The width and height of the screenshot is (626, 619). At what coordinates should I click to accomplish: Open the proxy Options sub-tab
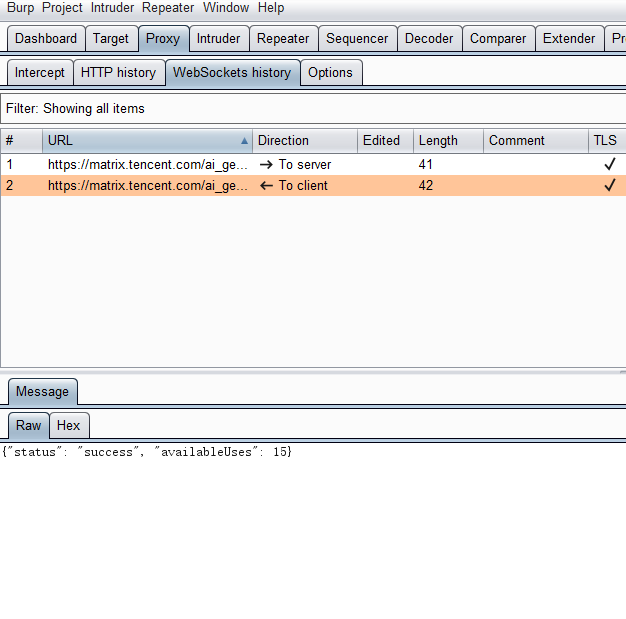coord(330,73)
